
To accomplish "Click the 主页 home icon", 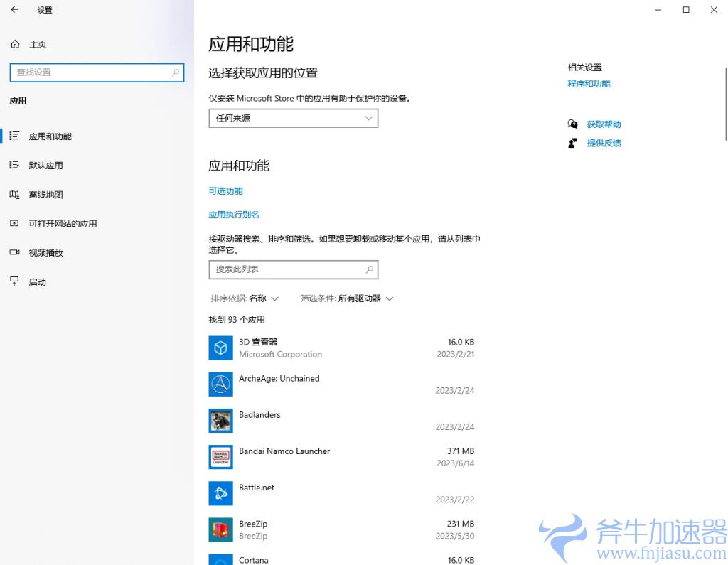I will 16,44.
